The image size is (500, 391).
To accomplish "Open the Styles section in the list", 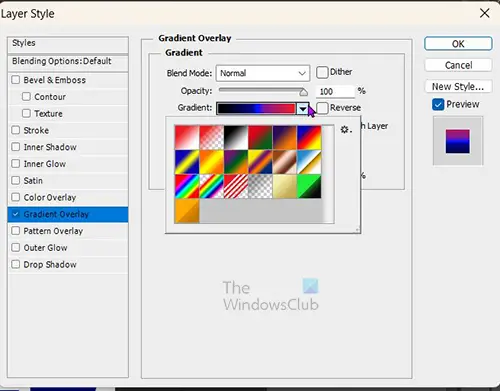I will 68,44.
